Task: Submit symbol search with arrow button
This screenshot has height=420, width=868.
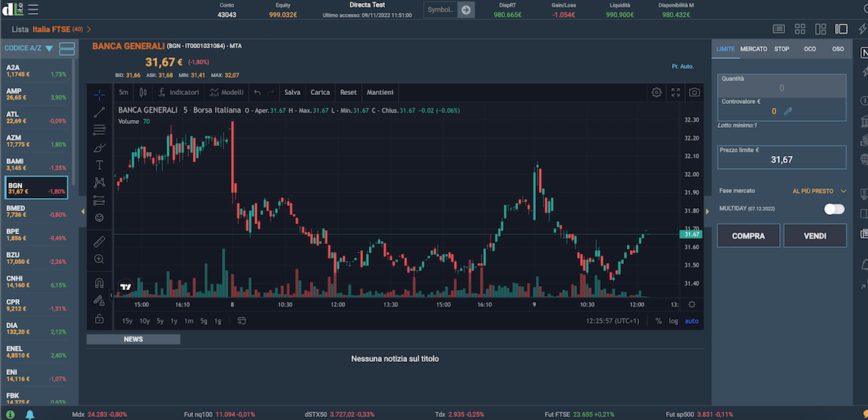Action: click(466, 9)
